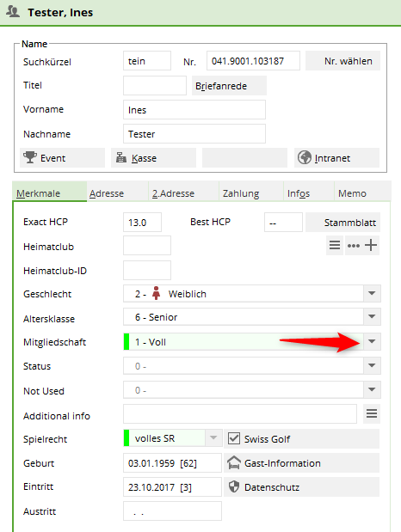Switch to the Adresse tab
This screenshot has width=401, height=532.
tap(107, 193)
